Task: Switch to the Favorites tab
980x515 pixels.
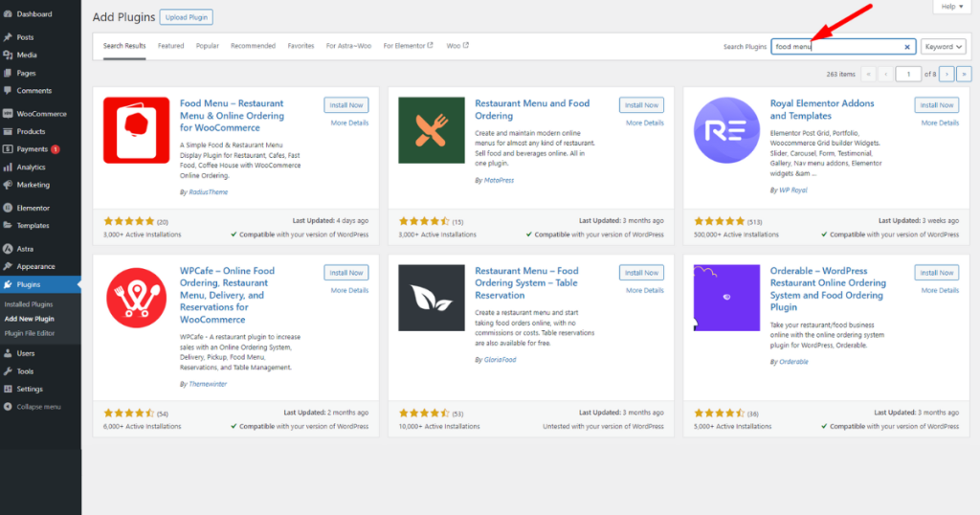Action: [301, 46]
